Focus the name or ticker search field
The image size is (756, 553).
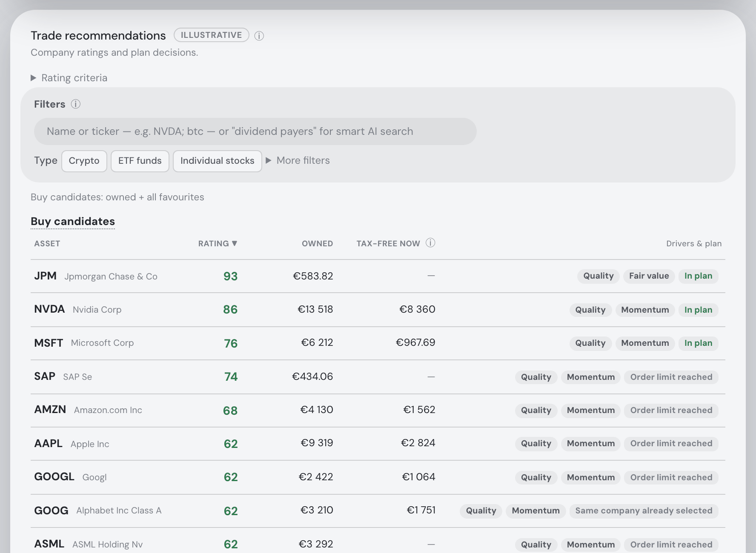(x=255, y=131)
